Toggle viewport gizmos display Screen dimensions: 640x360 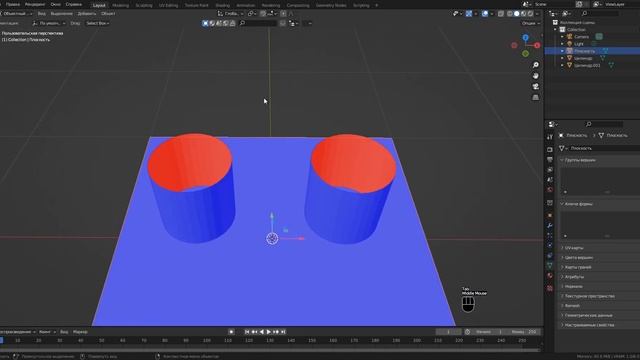pos(469,13)
